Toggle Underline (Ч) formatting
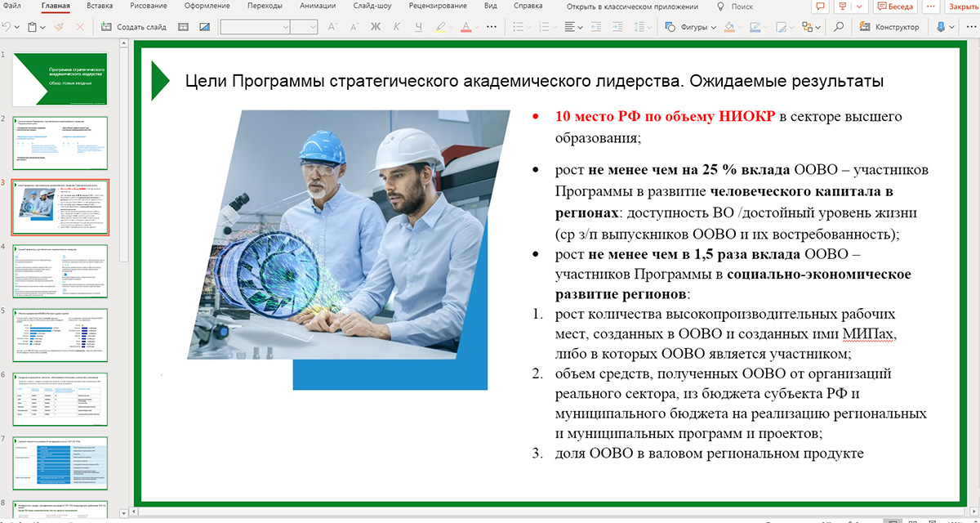The image size is (980, 523). coord(419,27)
